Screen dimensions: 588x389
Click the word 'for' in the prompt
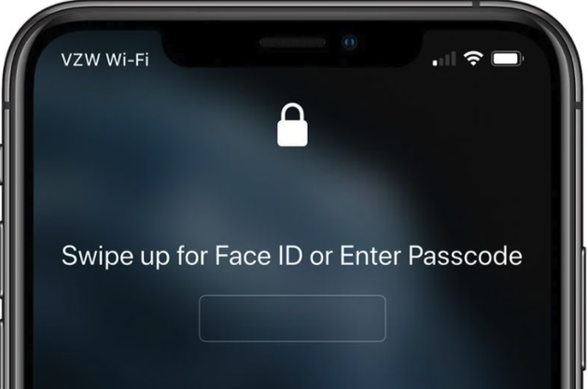pos(192,256)
